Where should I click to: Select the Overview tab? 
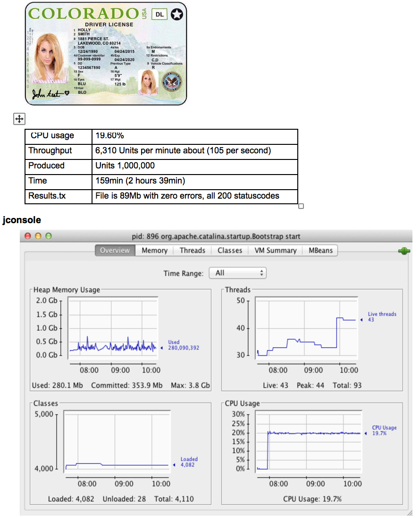click(x=115, y=251)
